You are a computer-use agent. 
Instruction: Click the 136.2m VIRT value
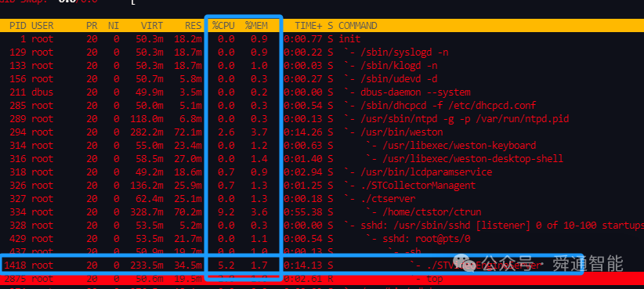[x=147, y=186]
